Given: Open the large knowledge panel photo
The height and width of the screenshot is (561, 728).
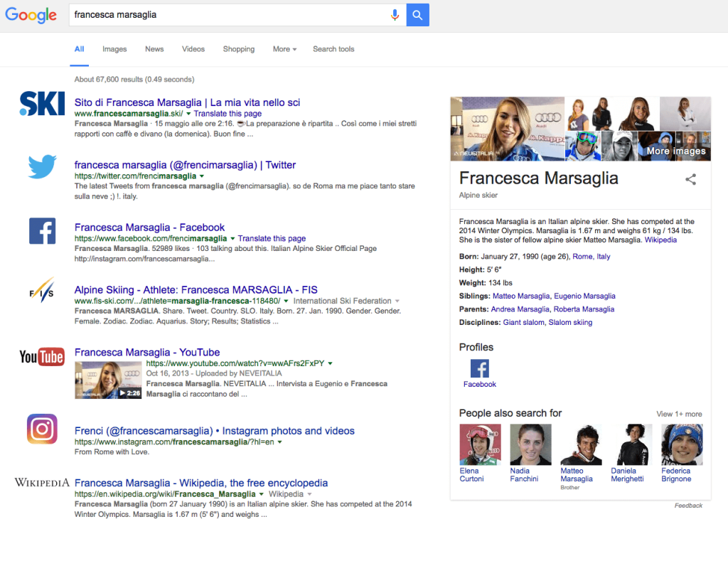Looking at the screenshot, I should tap(508, 129).
